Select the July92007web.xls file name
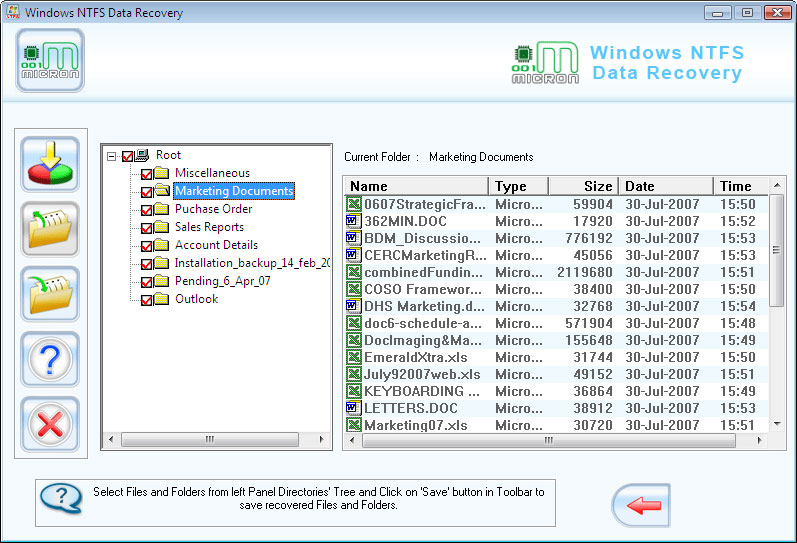Screen dimensions: 797x543 [422, 374]
